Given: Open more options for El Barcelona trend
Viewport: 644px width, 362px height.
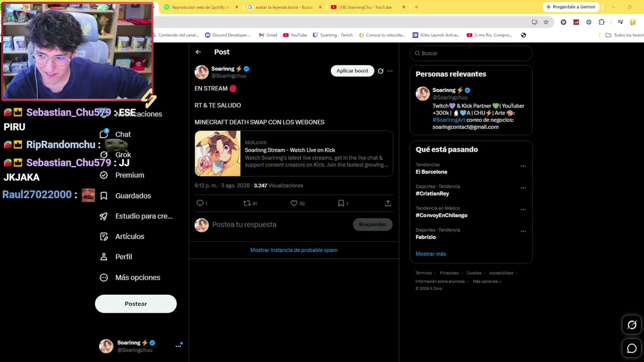Looking at the screenshot, I should coord(523,166).
